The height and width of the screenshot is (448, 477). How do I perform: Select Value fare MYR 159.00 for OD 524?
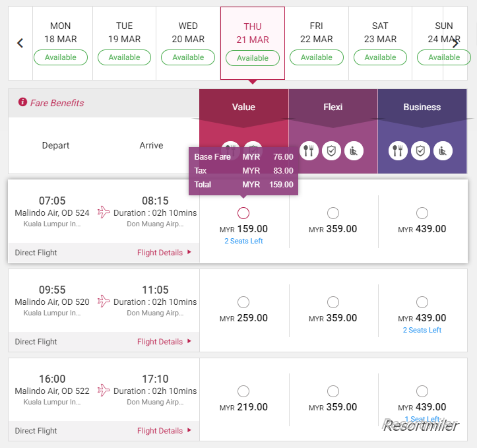pos(243,213)
